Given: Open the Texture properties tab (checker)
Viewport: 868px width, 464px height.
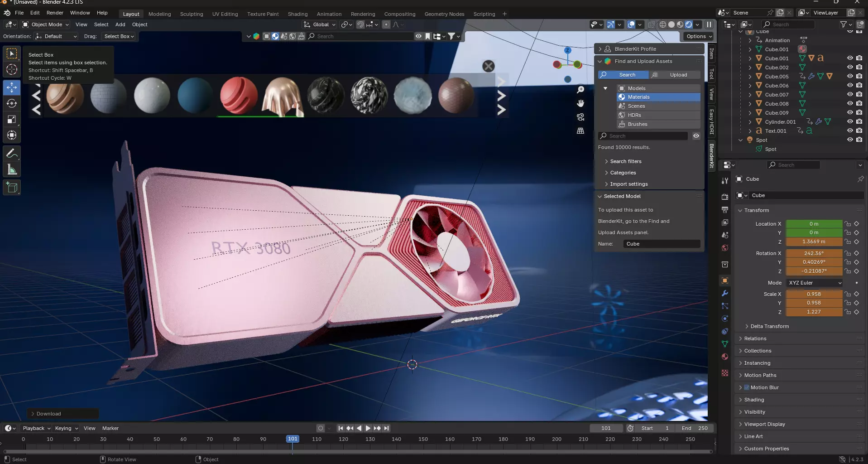Looking at the screenshot, I should [725, 373].
